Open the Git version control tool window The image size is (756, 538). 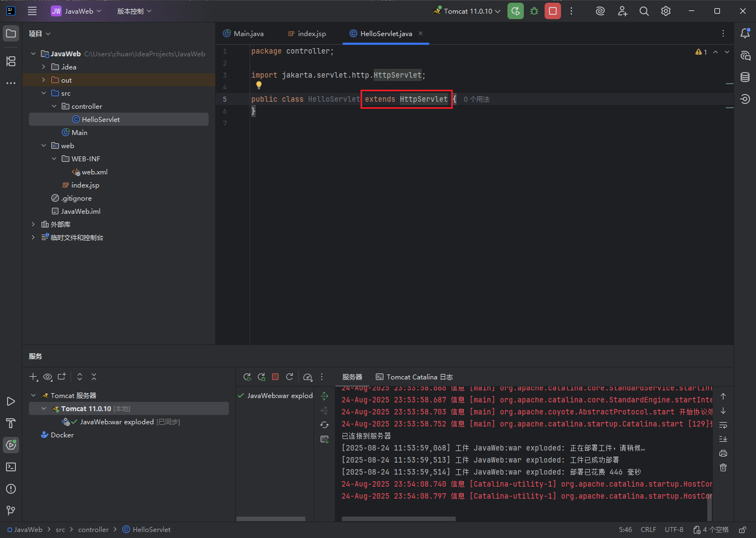(x=11, y=511)
